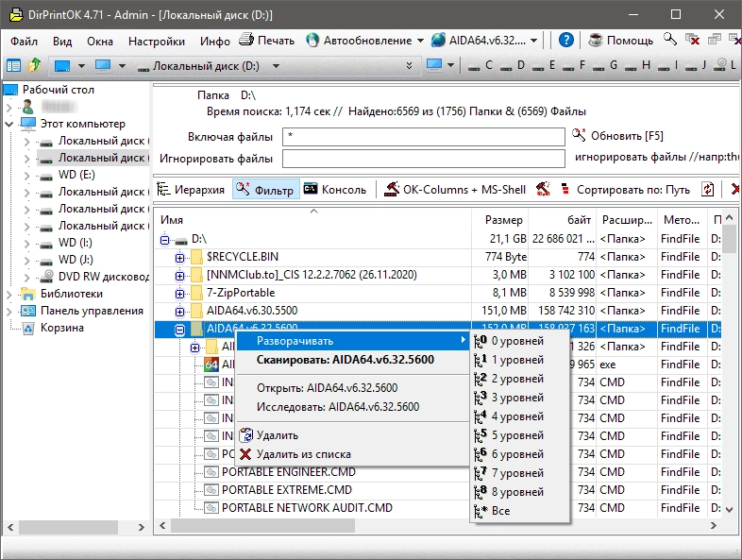Open Локальный диск (D:) address dropdown
The image size is (742, 560).
click(276, 66)
